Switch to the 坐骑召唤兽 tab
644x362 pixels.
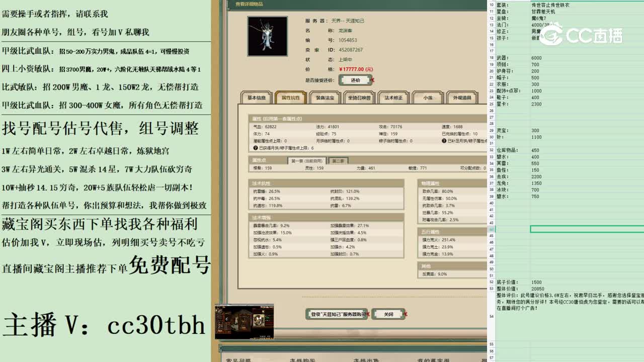[x=359, y=98]
